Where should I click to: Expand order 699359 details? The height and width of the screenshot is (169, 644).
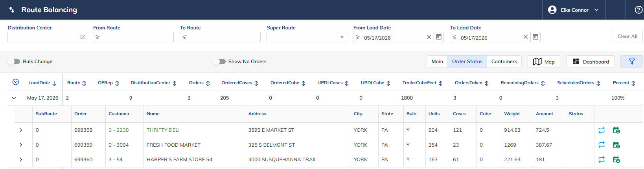point(21,145)
